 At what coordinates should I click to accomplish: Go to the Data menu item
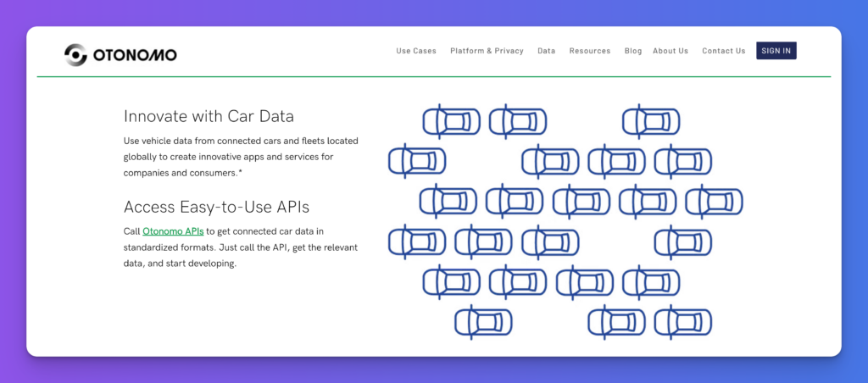point(547,51)
